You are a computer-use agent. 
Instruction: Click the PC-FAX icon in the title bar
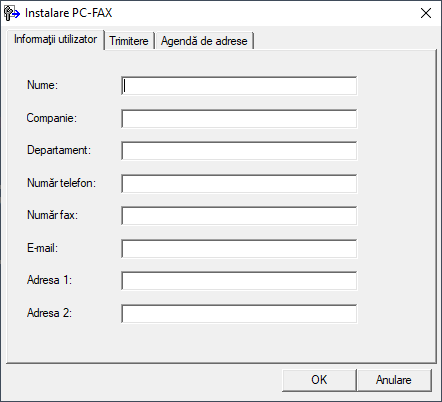pos(12,13)
